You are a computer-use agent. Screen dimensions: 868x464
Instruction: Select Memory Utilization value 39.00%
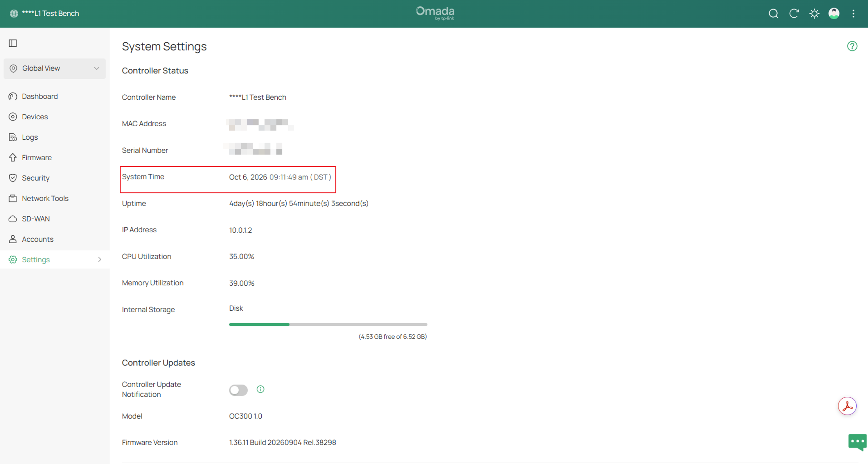tap(242, 283)
